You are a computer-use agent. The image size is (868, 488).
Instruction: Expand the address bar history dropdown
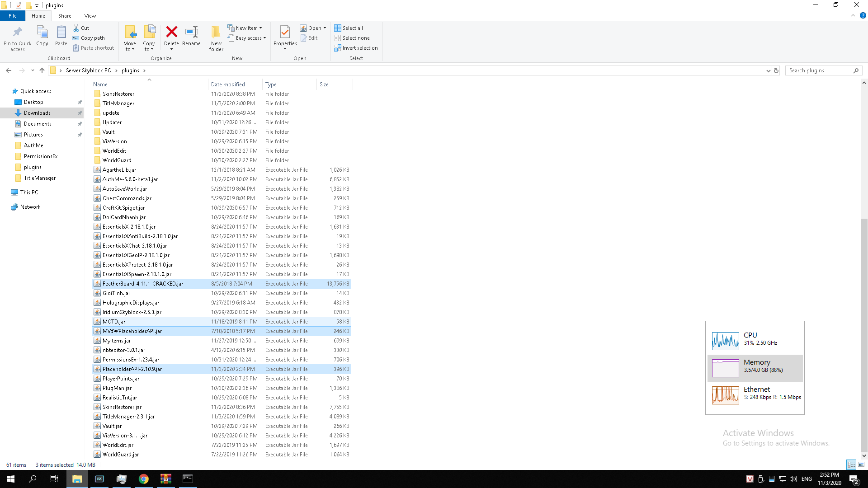coord(768,70)
